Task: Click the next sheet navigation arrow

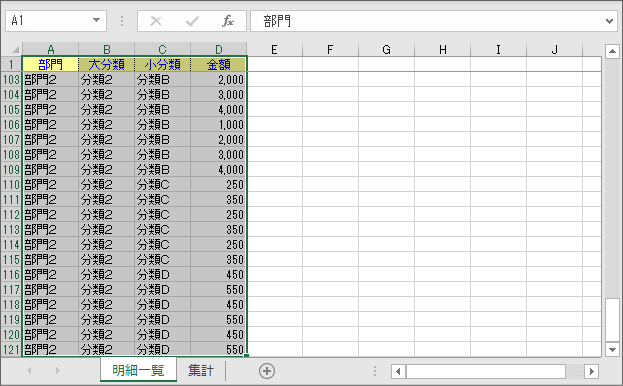Action: point(58,371)
